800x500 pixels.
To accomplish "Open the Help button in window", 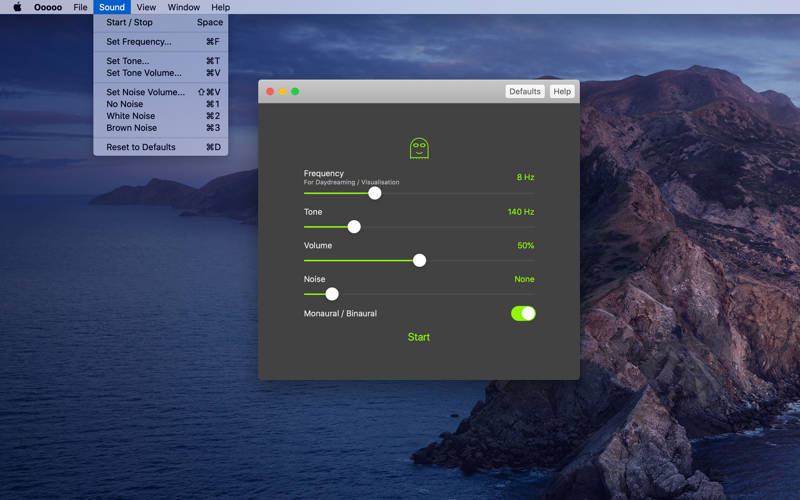I will click(x=562, y=91).
